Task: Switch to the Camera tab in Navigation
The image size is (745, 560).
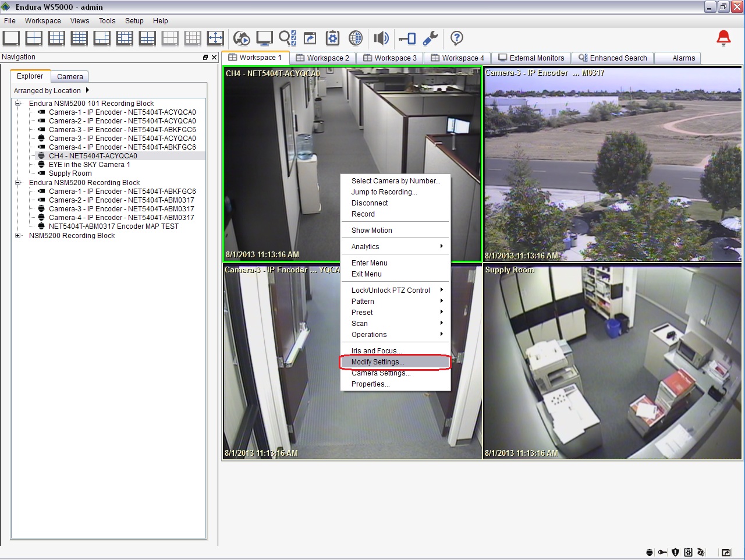Action: pos(70,77)
